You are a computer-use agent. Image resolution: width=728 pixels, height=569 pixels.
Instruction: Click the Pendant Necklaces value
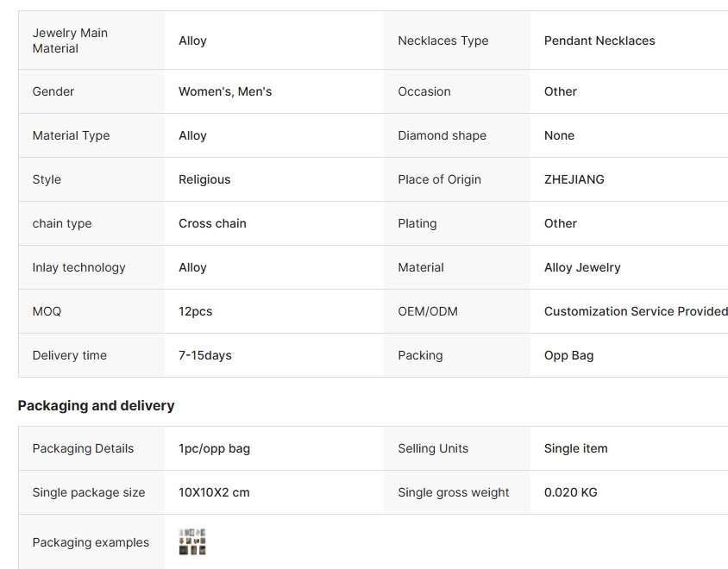click(x=599, y=41)
